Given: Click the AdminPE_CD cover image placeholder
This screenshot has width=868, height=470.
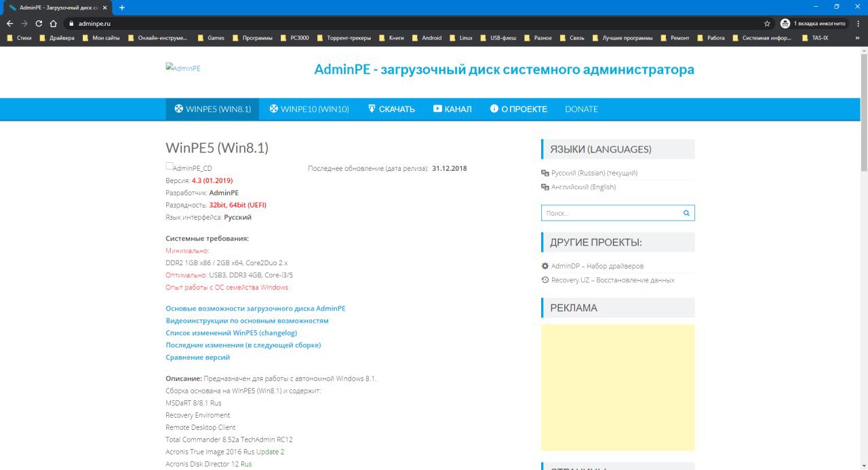Looking at the screenshot, I should [x=189, y=168].
